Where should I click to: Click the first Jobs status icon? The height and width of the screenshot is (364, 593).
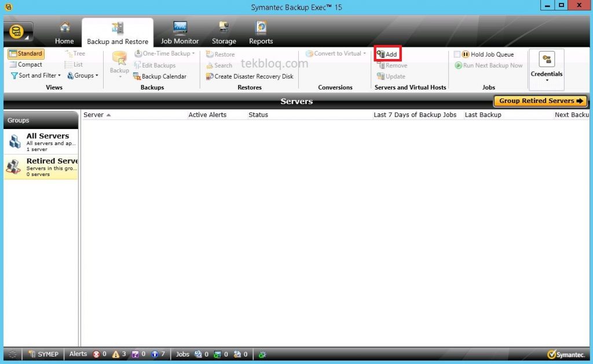tap(198, 354)
